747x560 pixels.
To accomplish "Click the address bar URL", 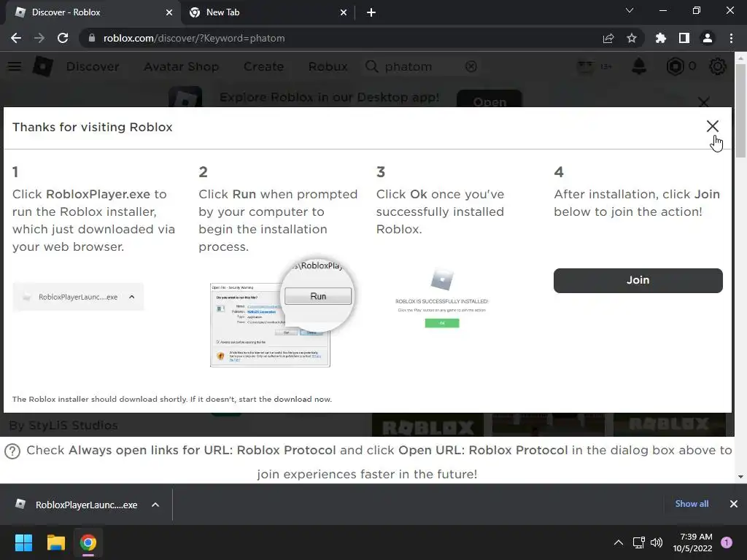I will click(x=194, y=38).
